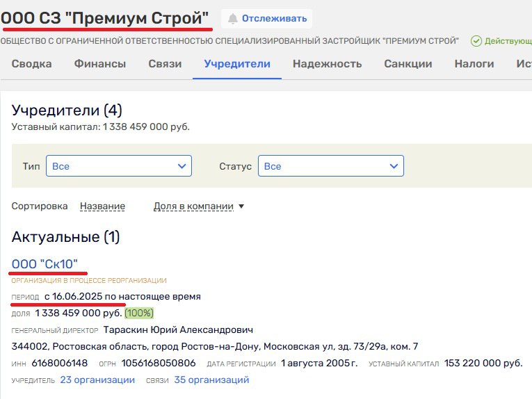532x399 pixels.
Task: Follow the 35 организаций connections link
Action: click(x=211, y=380)
